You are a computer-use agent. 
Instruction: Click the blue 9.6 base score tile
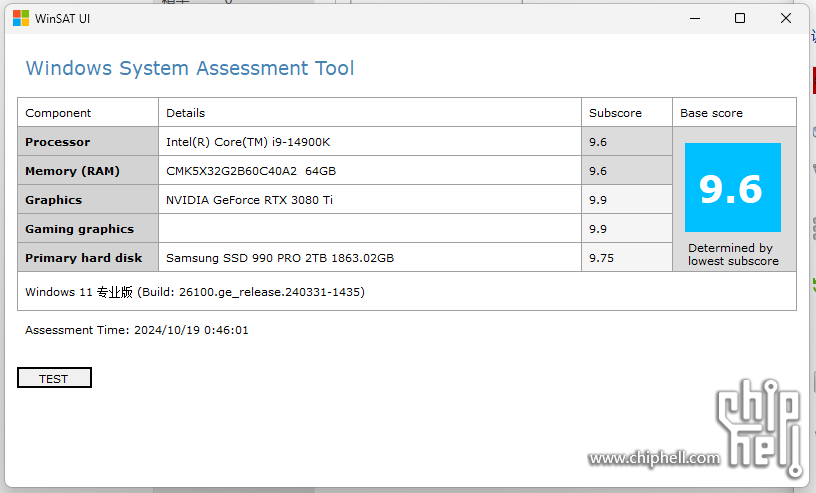(x=733, y=187)
